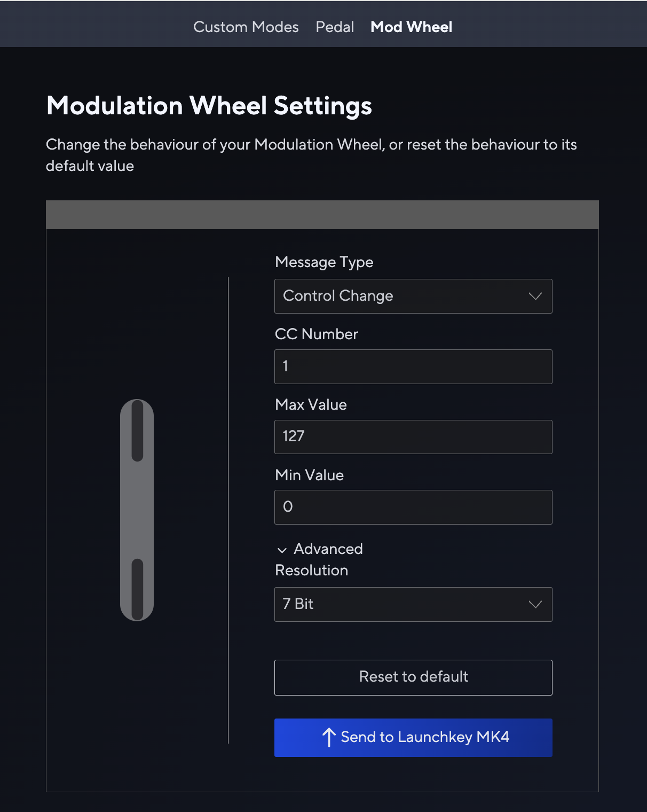647x812 pixels.
Task: Open the Resolution dropdown showing 7 Bit
Action: click(x=406, y=604)
